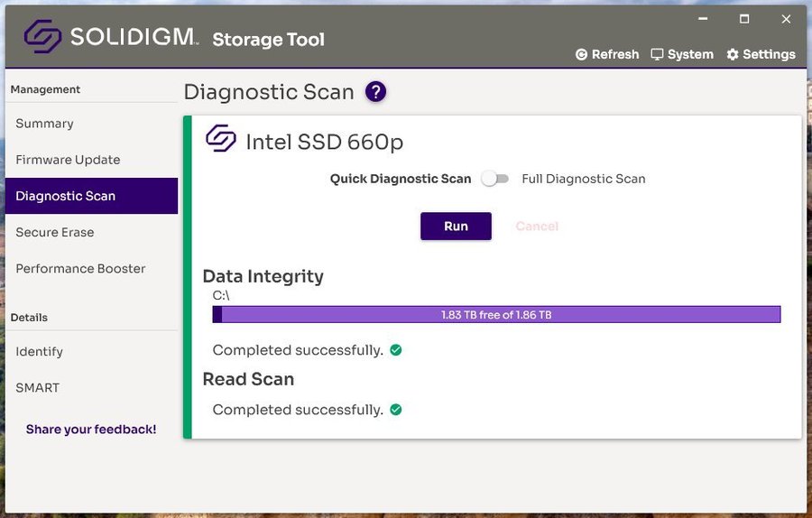812x518 pixels.
Task: Click the Data Integrity green checkmark
Action: point(396,350)
